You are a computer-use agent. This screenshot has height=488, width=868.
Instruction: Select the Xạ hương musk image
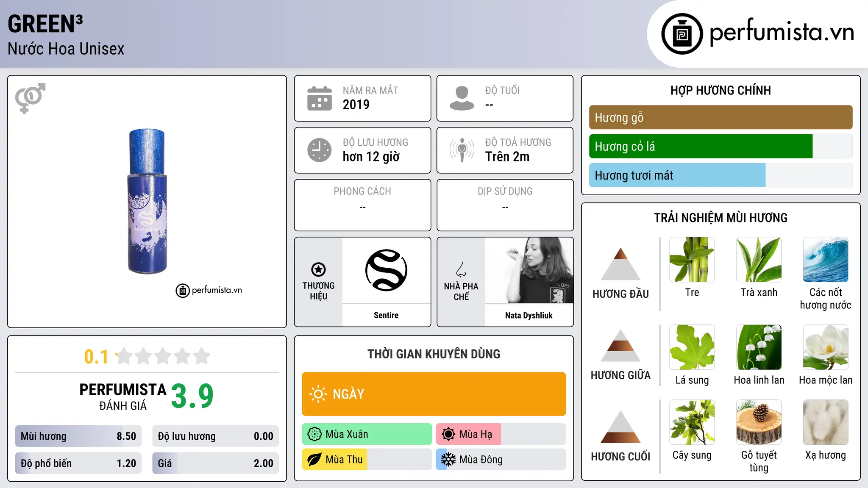(826, 422)
